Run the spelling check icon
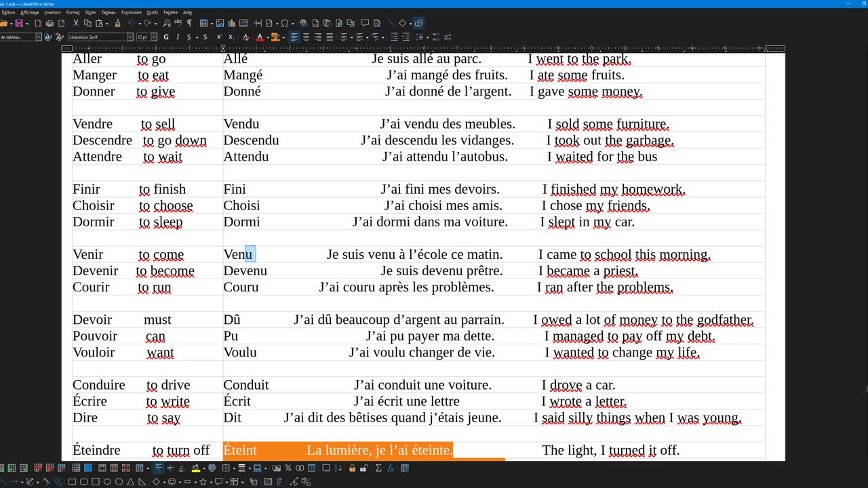868x488 pixels. coord(178,23)
